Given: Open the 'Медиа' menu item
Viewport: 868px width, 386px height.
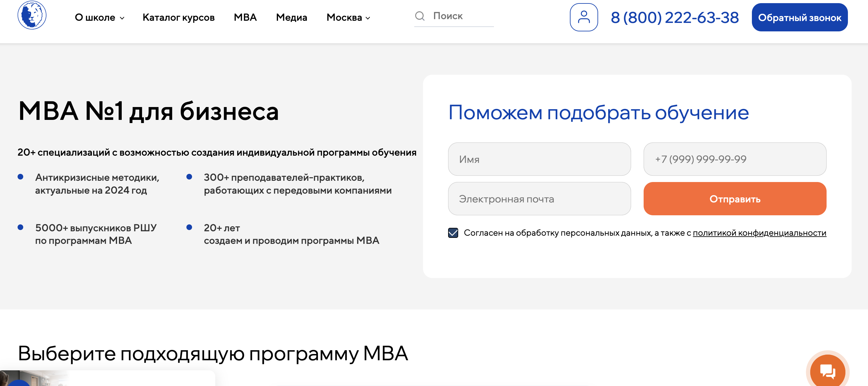Looking at the screenshot, I should point(292,18).
